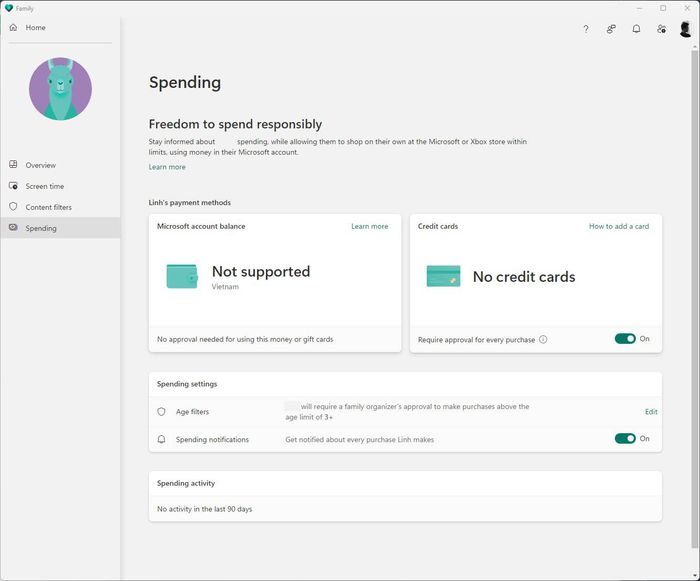Open the notifications bell icon

pyautogui.click(x=636, y=29)
